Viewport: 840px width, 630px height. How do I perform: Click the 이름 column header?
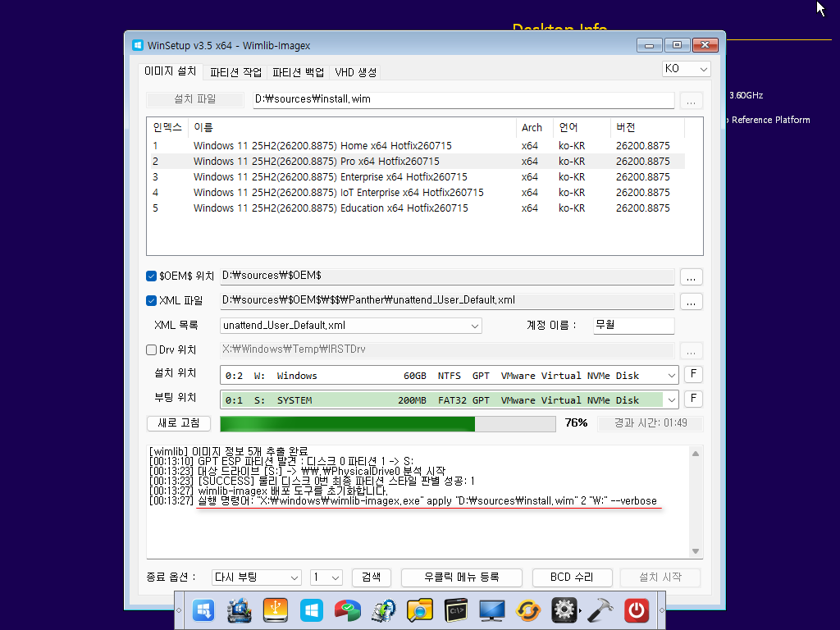[x=351, y=127]
